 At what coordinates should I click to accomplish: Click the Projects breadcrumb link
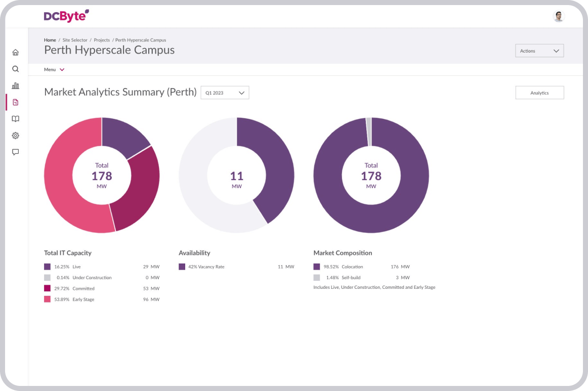pos(102,40)
